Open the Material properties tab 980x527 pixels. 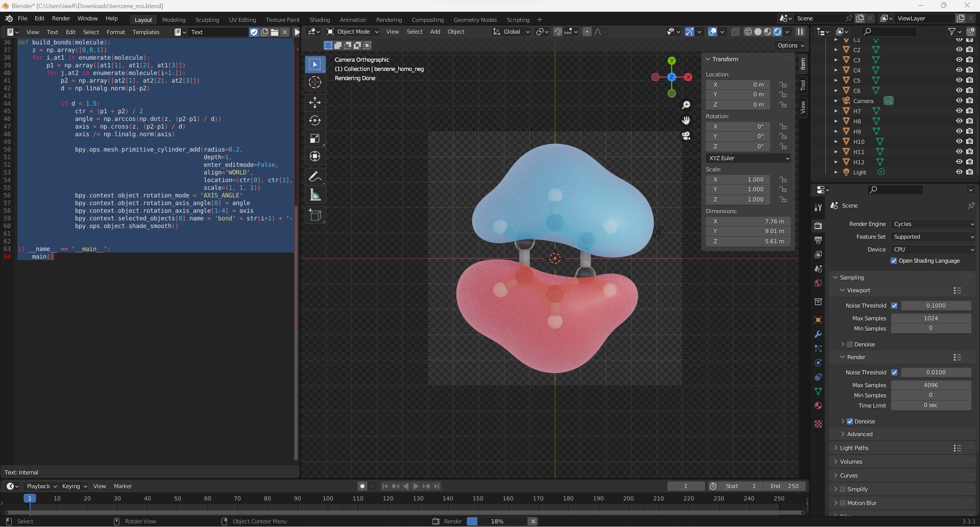point(818,406)
